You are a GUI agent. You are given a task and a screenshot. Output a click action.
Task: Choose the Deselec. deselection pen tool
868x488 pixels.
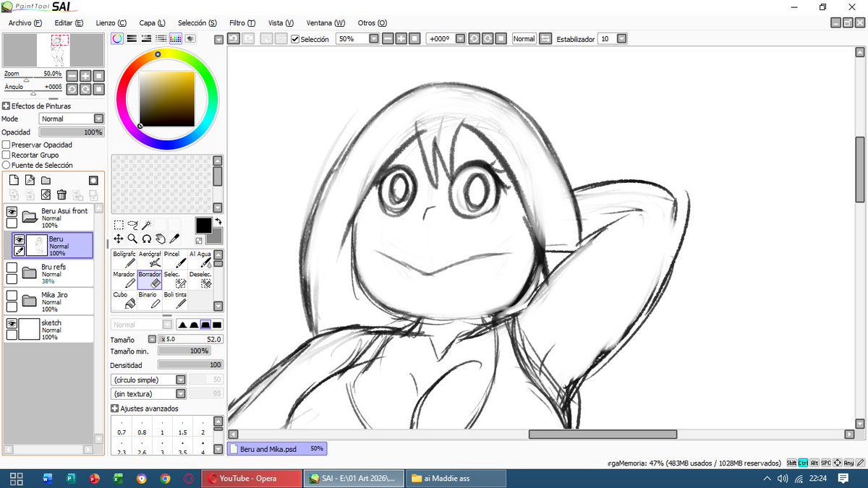[x=200, y=279]
